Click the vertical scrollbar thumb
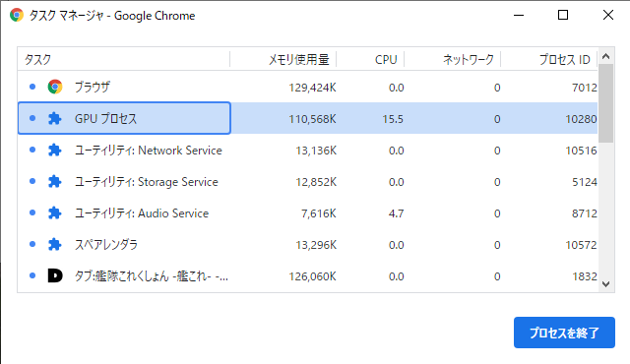 606,103
